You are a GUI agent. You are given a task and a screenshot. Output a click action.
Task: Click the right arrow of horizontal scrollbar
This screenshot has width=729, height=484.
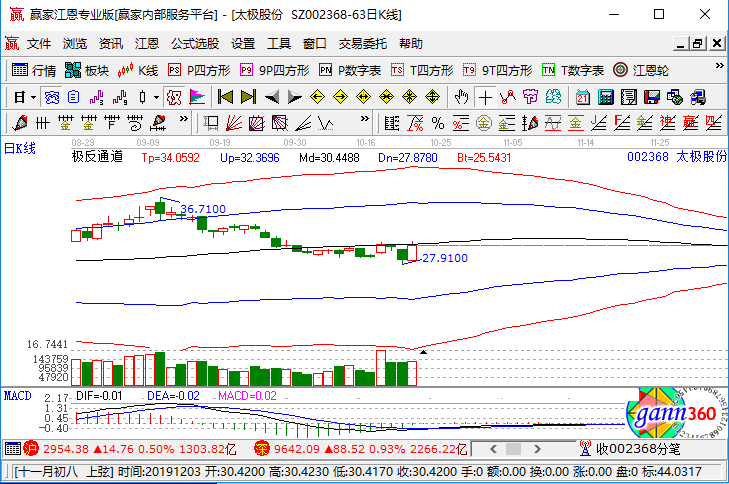click(537, 449)
